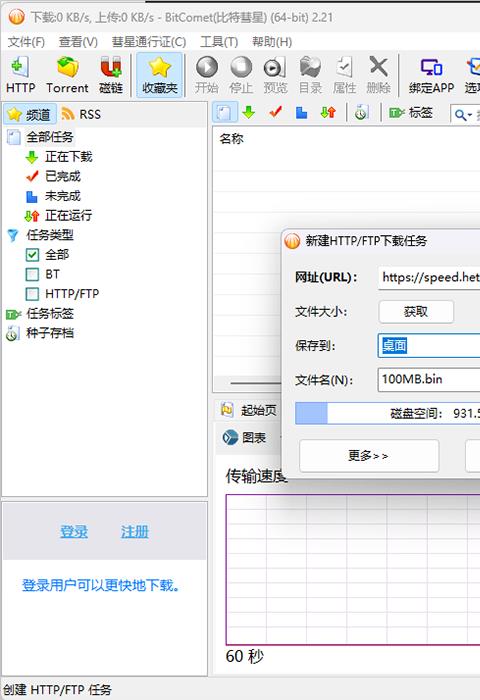
Task: Select Completed (已完成) in tree
Action: [x=63, y=176]
